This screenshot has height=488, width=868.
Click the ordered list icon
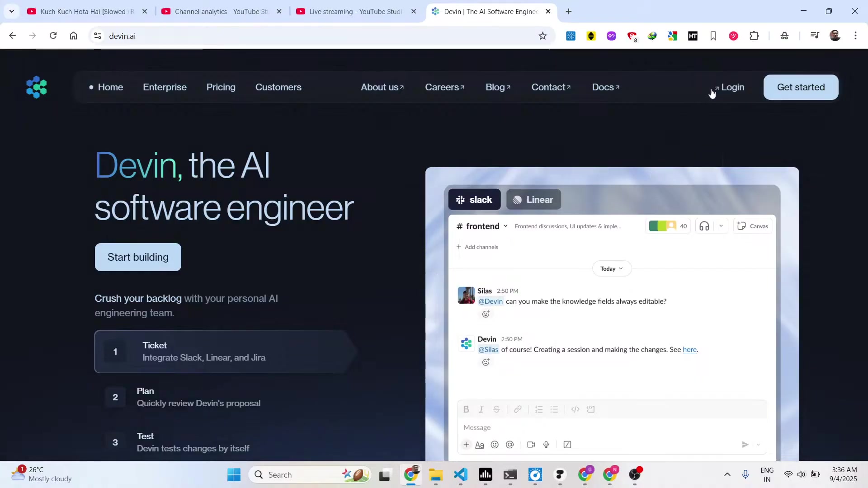click(539, 409)
